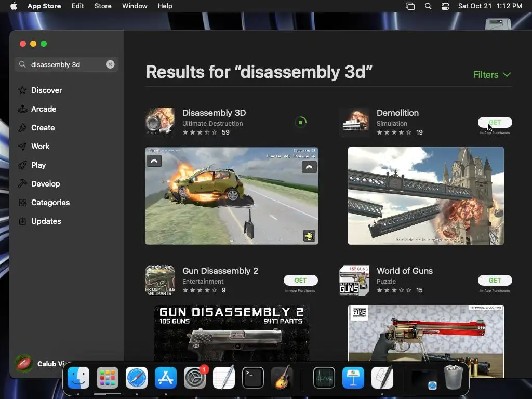Get Gun Disassembly 2
The width and height of the screenshot is (532, 399).
(301, 280)
